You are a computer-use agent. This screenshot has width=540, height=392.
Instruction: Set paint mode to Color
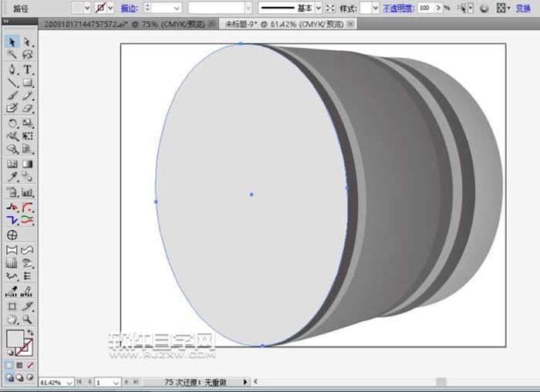[9, 365]
